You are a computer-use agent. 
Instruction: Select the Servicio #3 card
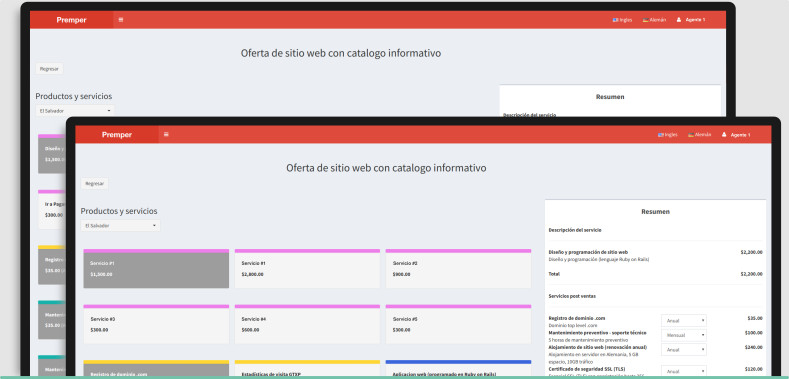tap(156, 324)
